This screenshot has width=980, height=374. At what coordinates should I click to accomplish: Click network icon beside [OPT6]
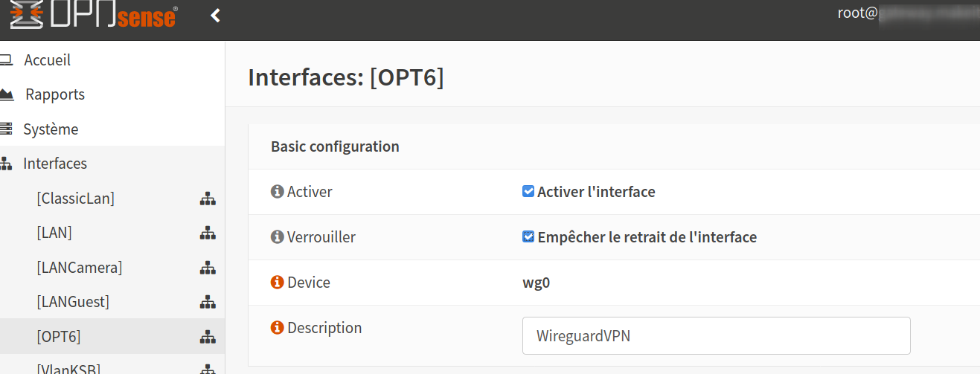(208, 337)
